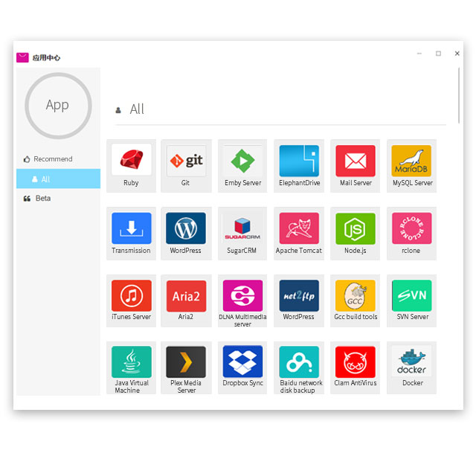Image resolution: width=476 pixels, height=453 pixels.
Task: Open the Ruby app
Action: (131, 166)
